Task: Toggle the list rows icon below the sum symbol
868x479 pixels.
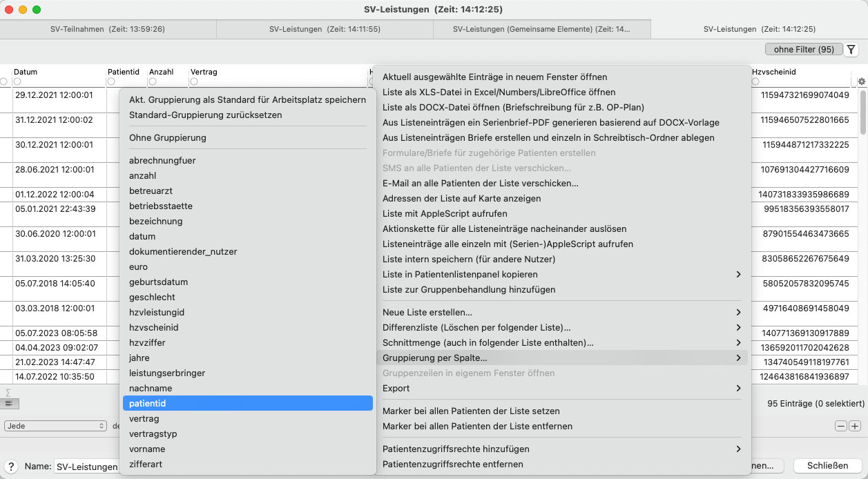Action: coord(11,403)
